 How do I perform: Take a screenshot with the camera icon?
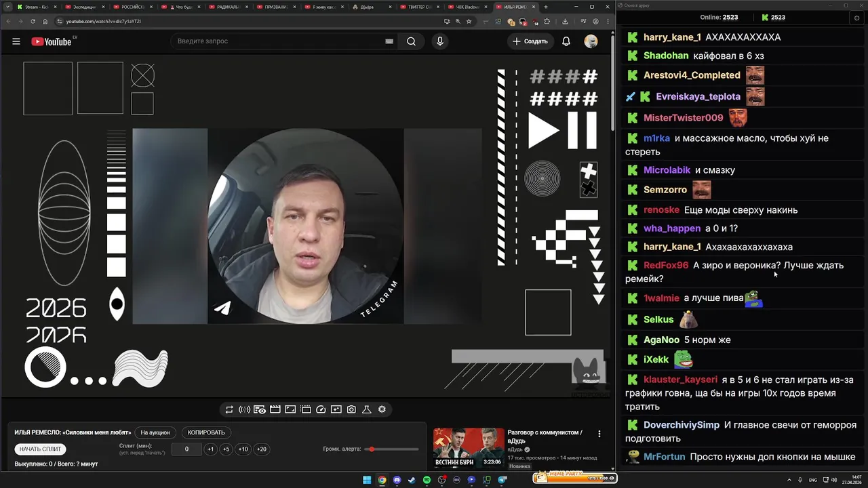(351, 409)
